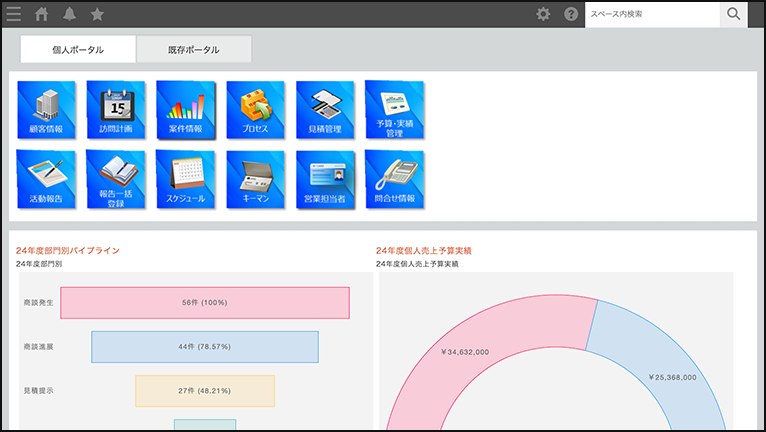Open favorites star icon
766x432 pixels.
click(x=97, y=14)
